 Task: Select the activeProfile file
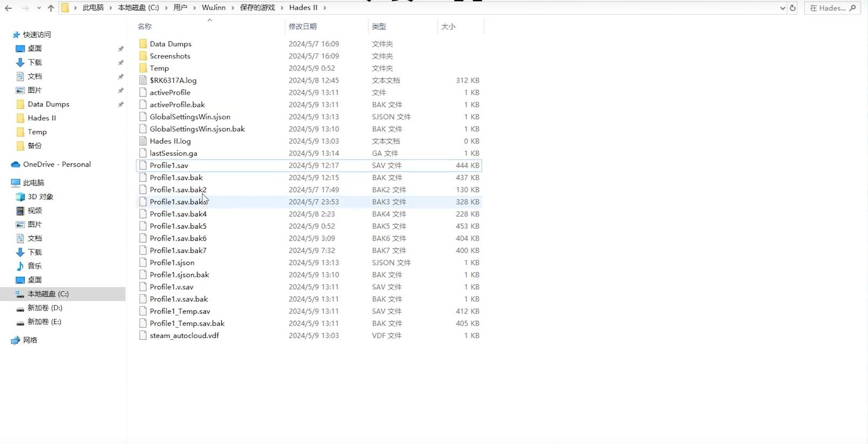click(170, 92)
